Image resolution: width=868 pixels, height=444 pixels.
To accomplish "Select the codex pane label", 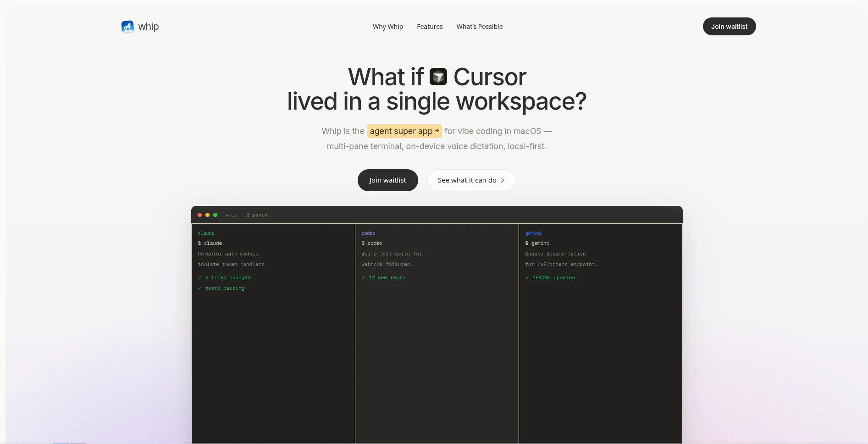I will (368, 233).
